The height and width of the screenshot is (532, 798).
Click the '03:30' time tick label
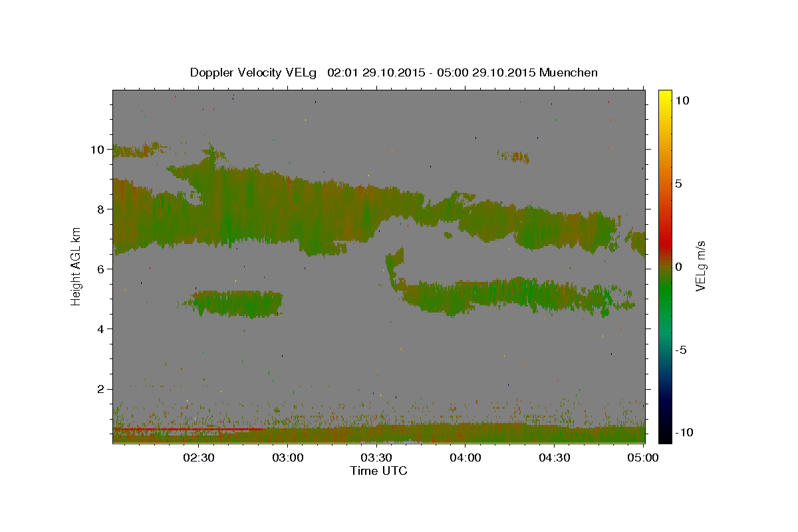376,458
